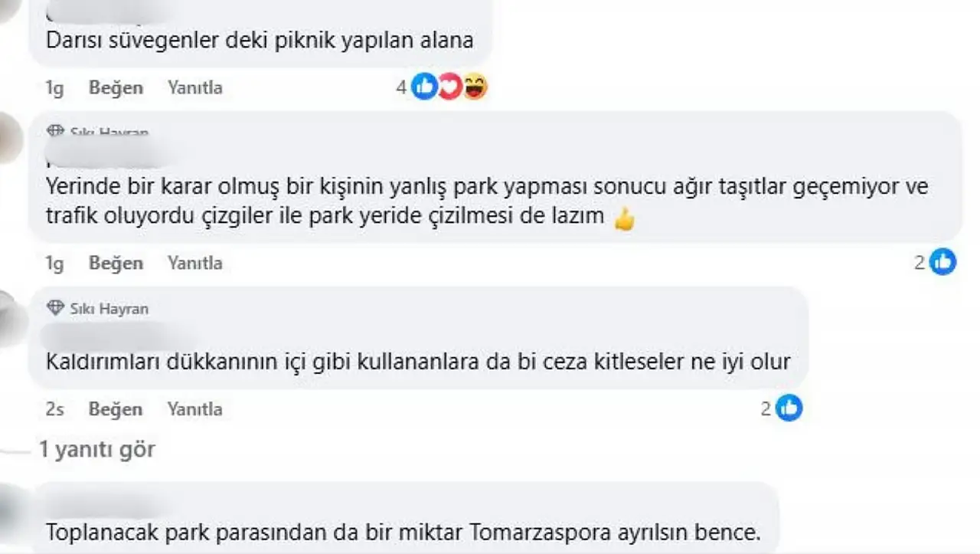Click the red heart reaction icon

click(x=449, y=87)
